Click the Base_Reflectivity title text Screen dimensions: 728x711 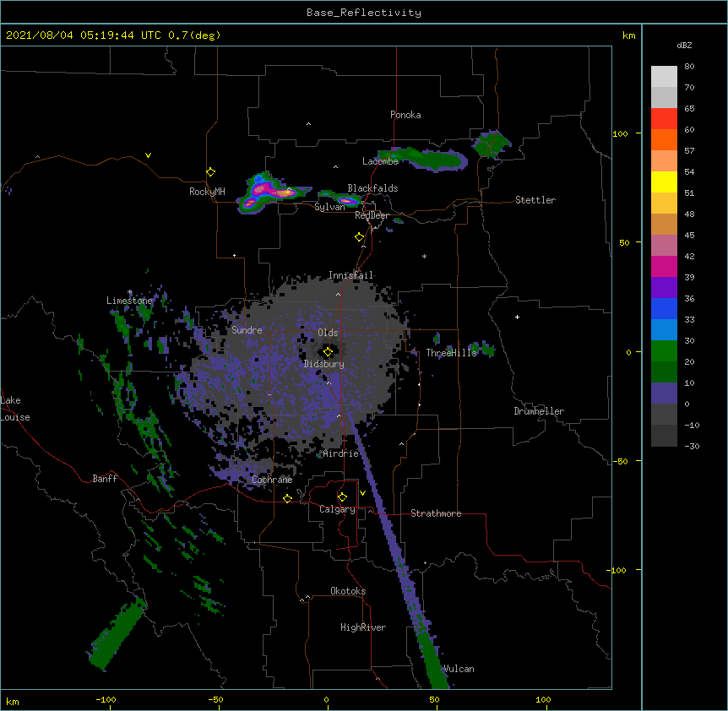tap(364, 13)
